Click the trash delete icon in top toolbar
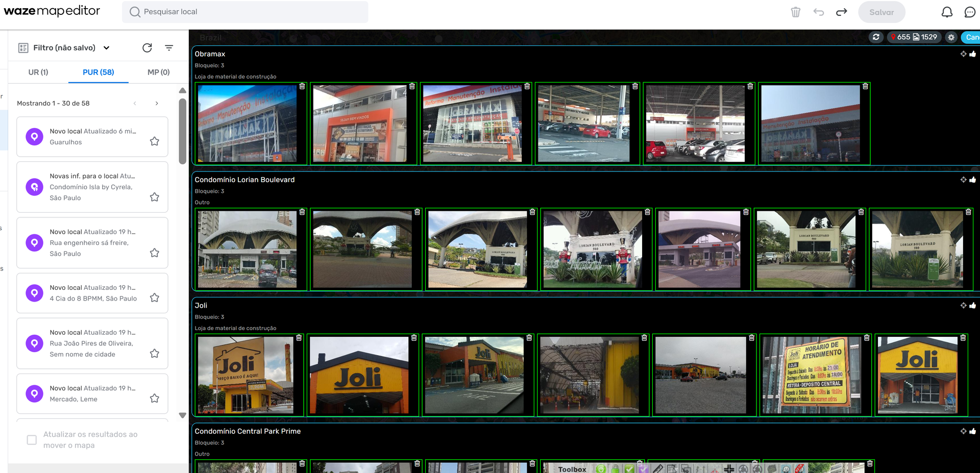This screenshot has height=473, width=980. point(795,12)
